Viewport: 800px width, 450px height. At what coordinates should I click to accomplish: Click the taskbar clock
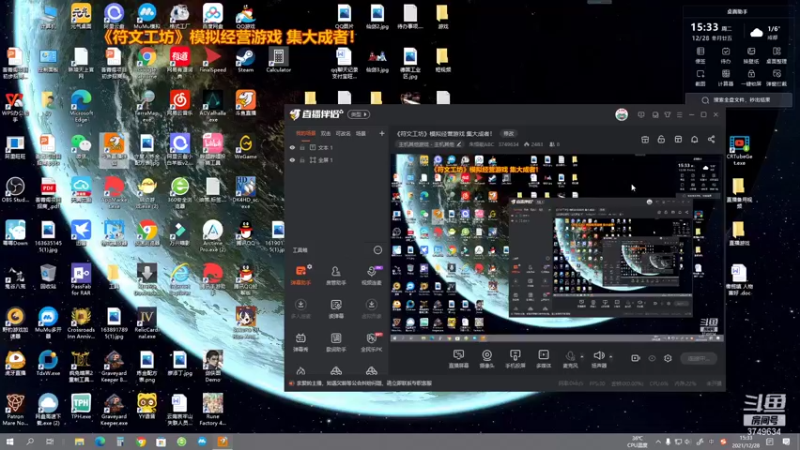(746, 442)
